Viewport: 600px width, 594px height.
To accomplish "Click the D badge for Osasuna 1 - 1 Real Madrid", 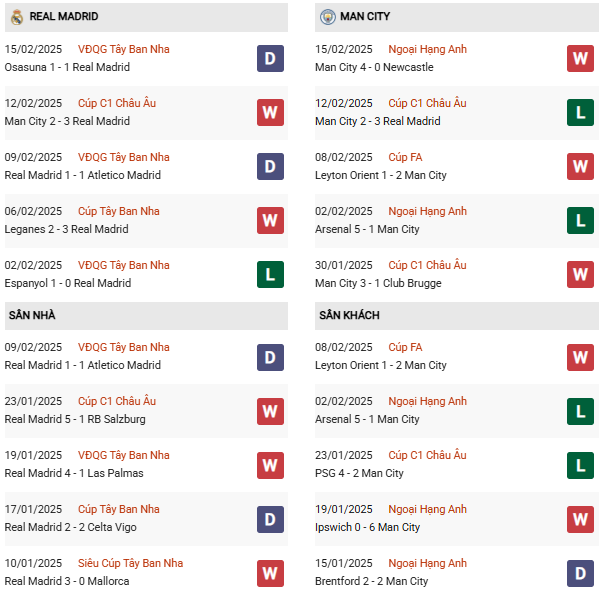I will coord(270,59).
